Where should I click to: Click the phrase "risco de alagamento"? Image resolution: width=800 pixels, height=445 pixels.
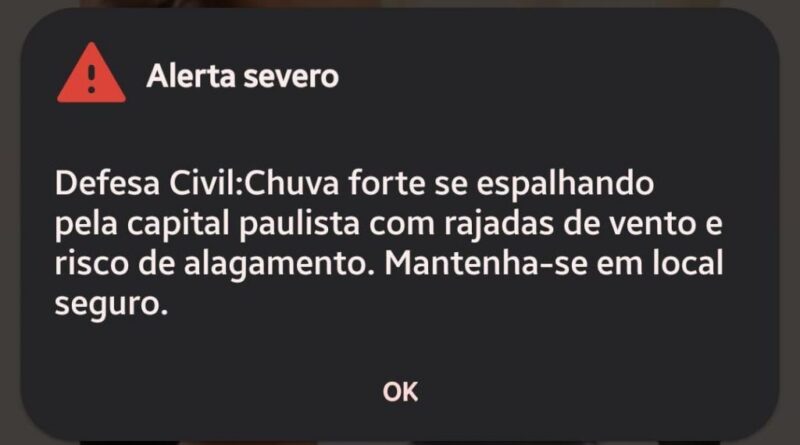point(211,265)
